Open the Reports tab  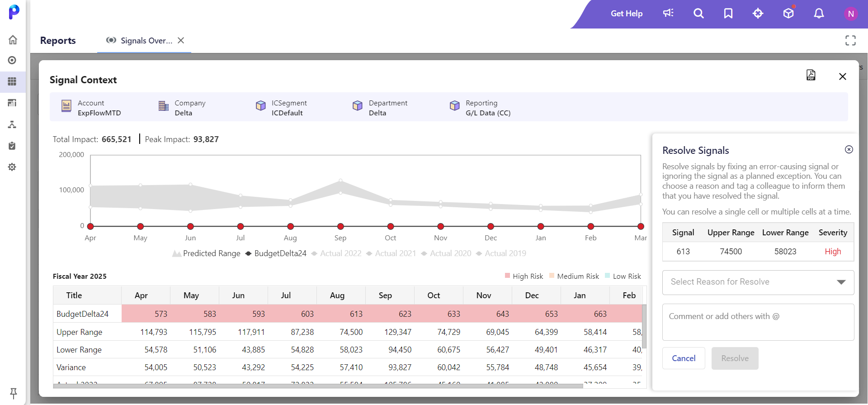click(58, 41)
